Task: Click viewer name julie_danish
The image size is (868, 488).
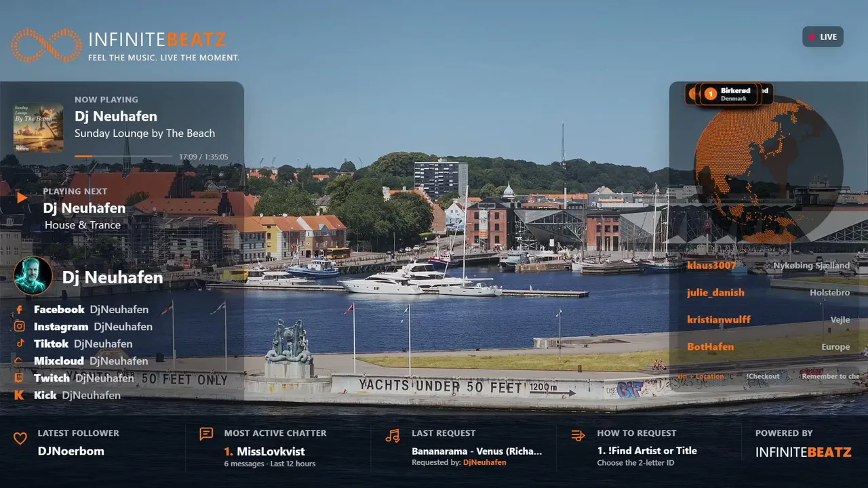Action: 715,293
